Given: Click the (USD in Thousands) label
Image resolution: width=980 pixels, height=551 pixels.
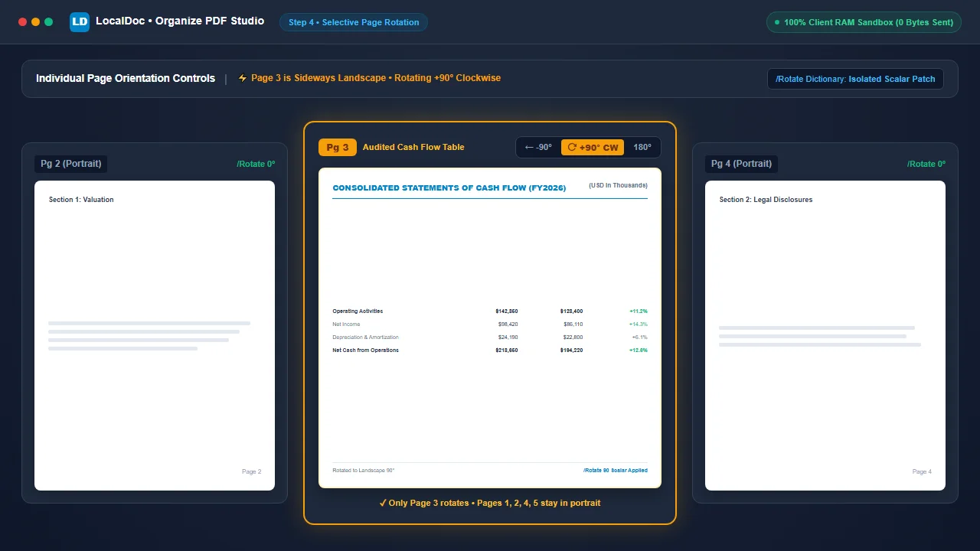Looking at the screenshot, I should pos(618,185).
